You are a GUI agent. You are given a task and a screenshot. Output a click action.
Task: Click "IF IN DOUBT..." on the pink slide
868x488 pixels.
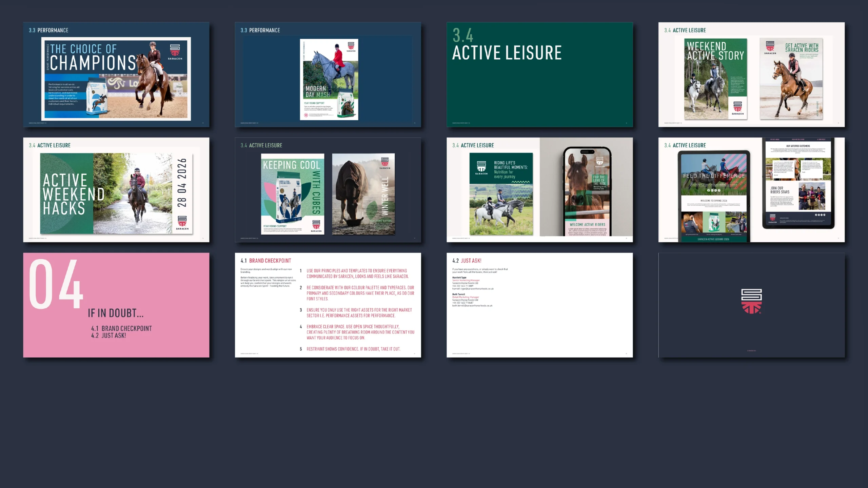point(116,313)
